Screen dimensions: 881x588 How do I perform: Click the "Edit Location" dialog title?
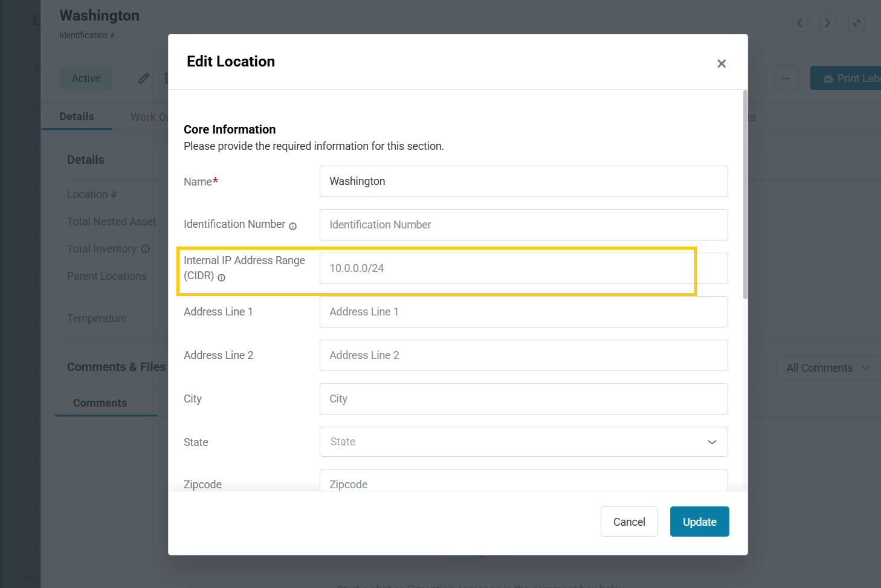coord(231,62)
